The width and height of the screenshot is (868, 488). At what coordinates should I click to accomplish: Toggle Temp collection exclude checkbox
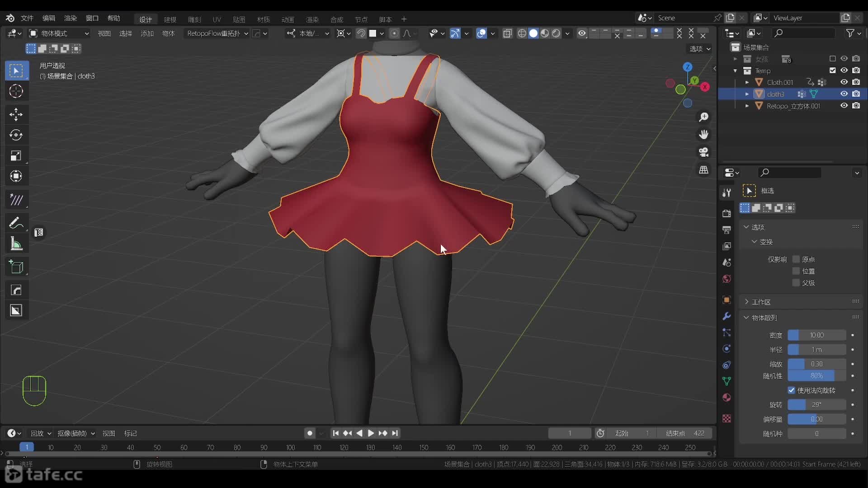[x=832, y=70]
